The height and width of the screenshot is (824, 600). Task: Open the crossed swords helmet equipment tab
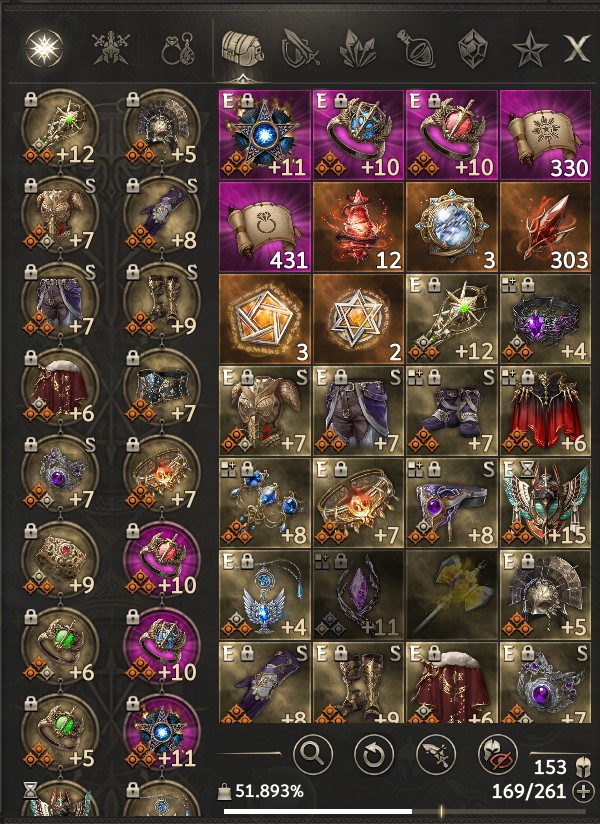tap(111, 49)
